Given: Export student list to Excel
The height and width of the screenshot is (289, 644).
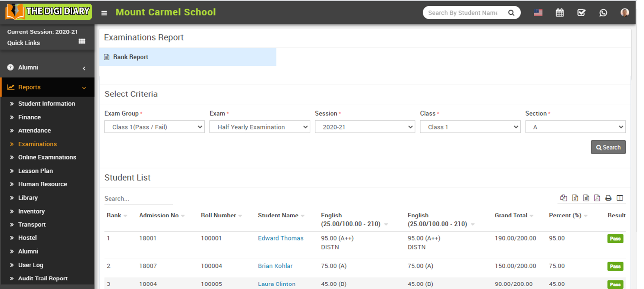Looking at the screenshot, I should 575,198.
